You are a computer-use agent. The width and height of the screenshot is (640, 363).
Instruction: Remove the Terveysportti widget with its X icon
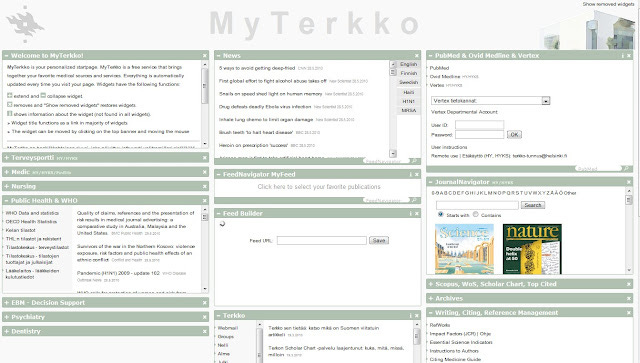[x=205, y=158]
